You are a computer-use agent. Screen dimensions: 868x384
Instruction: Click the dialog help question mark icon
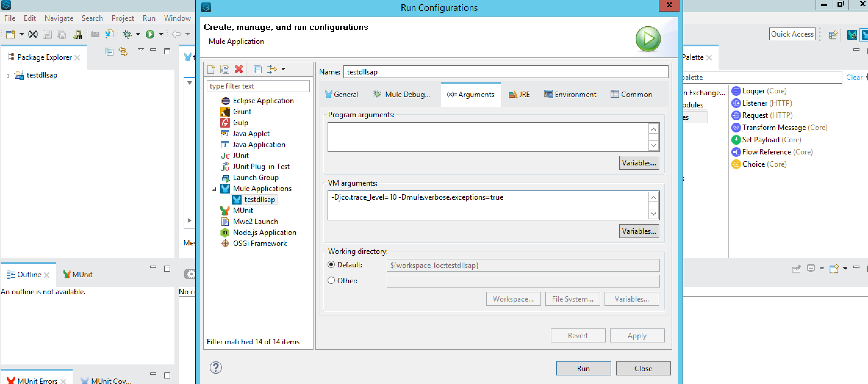[216, 368]
